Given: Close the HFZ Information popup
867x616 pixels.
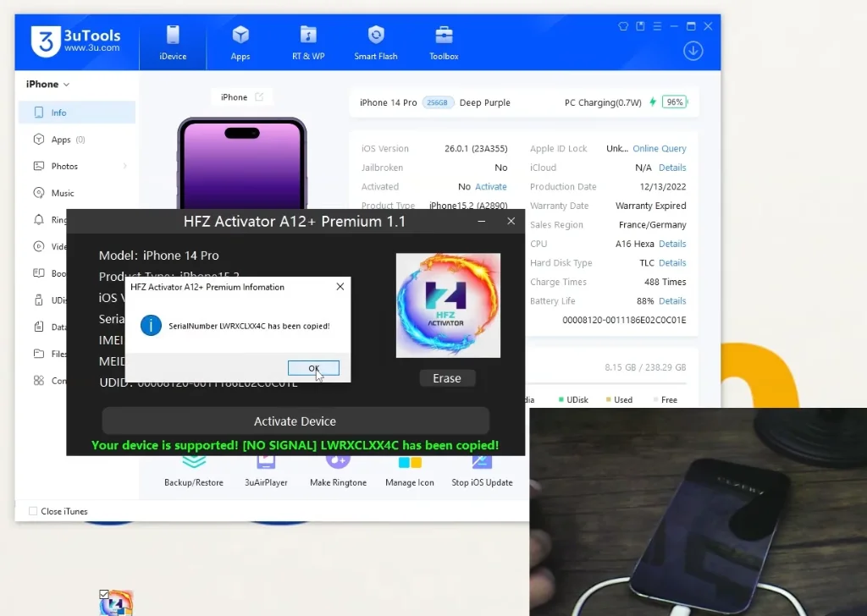Looking at the screenshot, I should (x=340, y=286).
